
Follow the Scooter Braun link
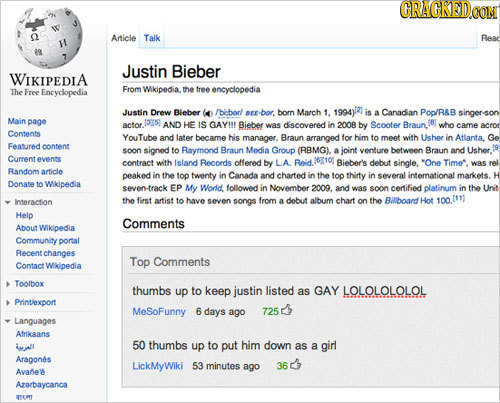399,125
